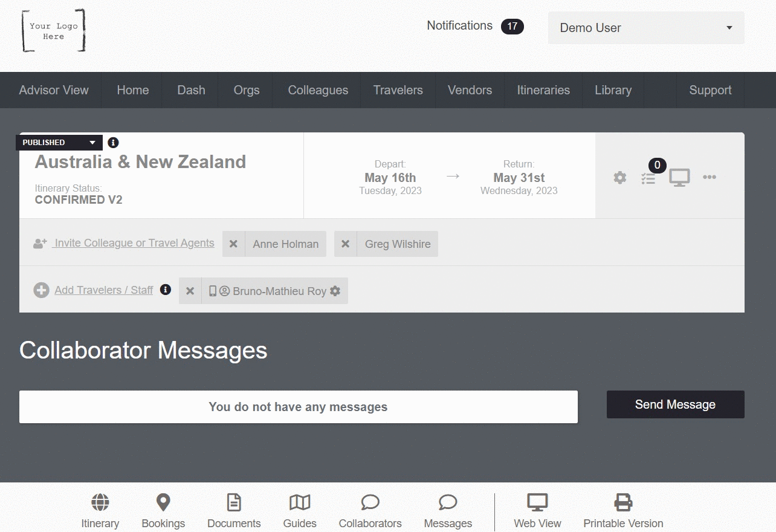Open the Travelers navigation item
776x532 pixels.
coord(398,90)
